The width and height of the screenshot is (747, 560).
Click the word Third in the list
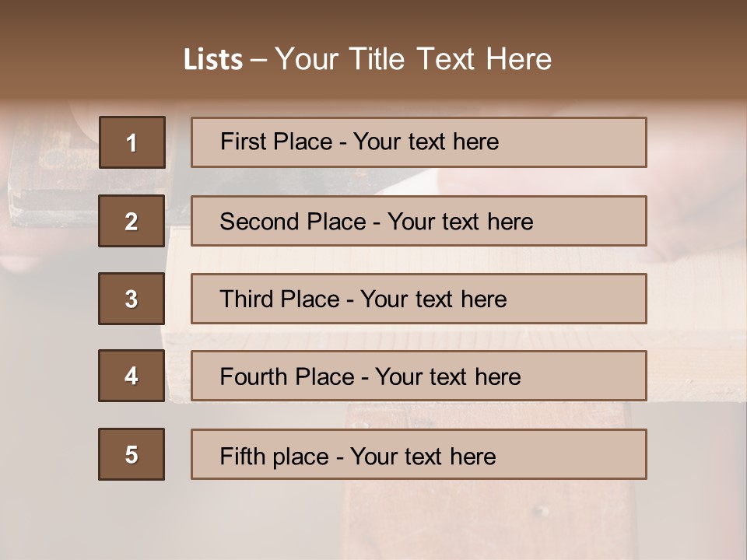click(x=246, y=299)
